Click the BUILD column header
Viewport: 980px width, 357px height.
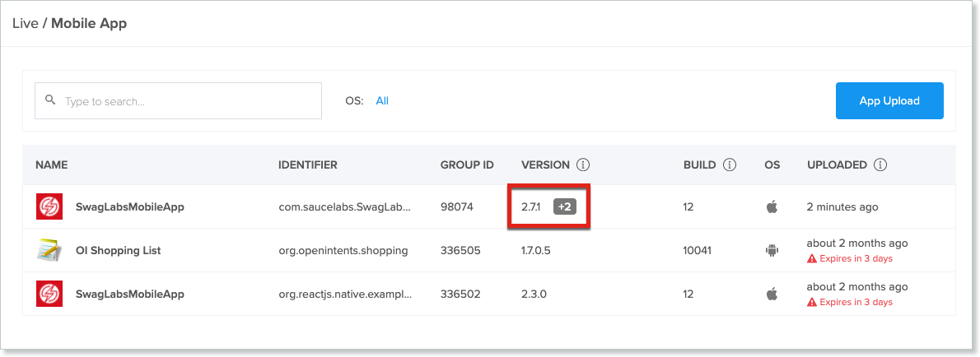[699, 165]
